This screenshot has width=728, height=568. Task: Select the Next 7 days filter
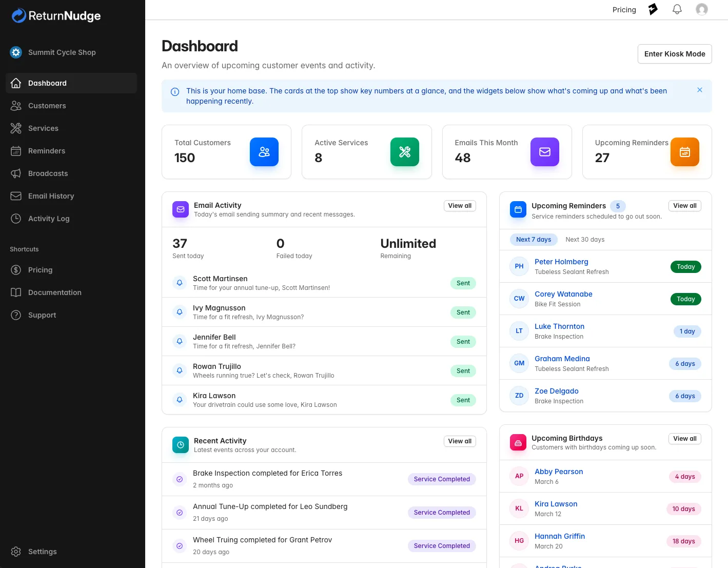point(534,239)
